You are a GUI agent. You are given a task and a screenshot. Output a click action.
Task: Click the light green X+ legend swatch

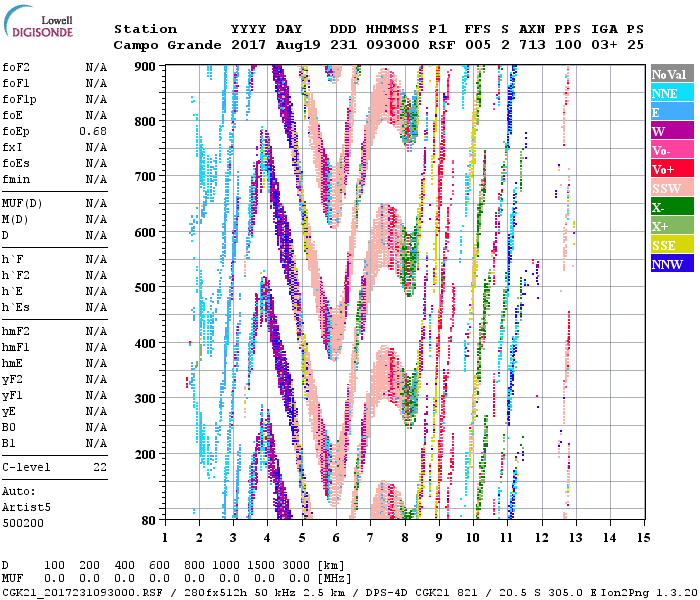672,227
